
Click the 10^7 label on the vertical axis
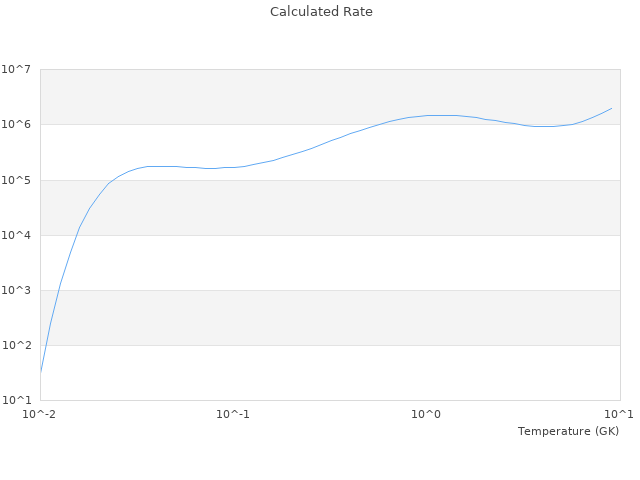pos(16,70)
